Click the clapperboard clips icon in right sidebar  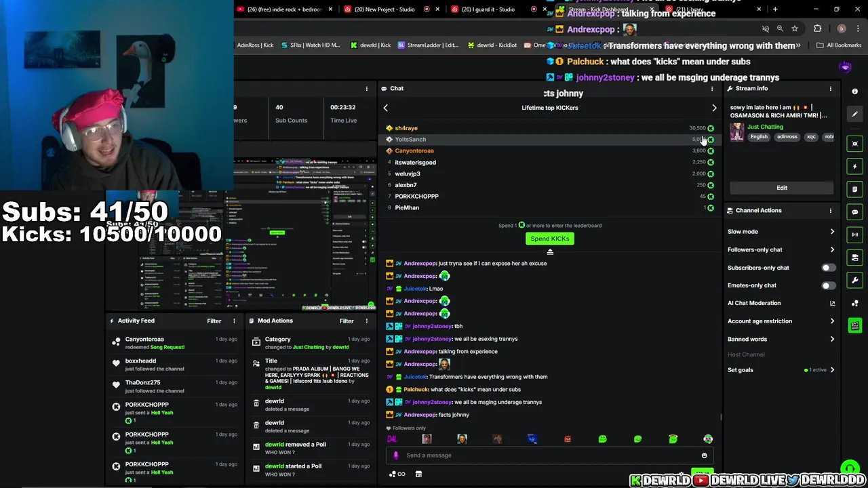[854, 326]
